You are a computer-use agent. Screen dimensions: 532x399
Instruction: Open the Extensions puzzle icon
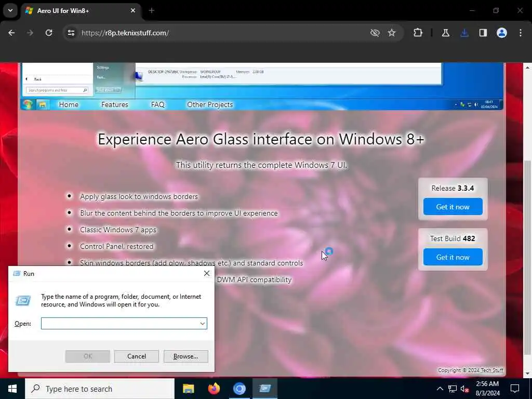[418, 33]
